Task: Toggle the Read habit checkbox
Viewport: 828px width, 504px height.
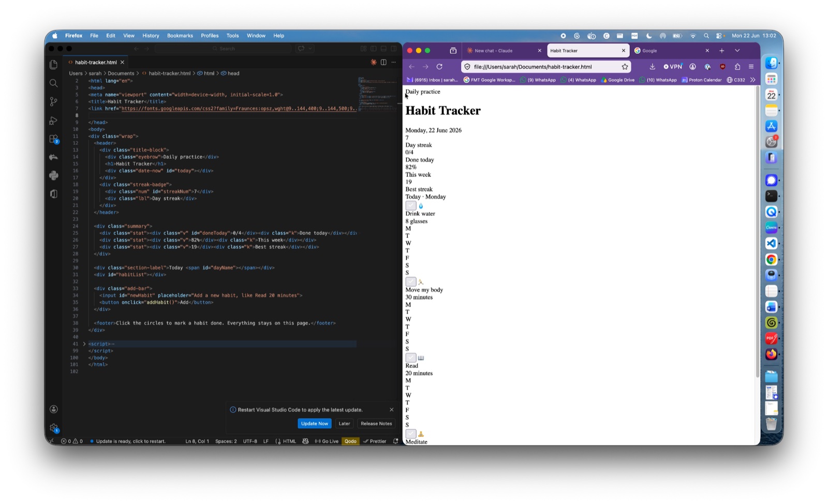Action: (x=411, y=358)
